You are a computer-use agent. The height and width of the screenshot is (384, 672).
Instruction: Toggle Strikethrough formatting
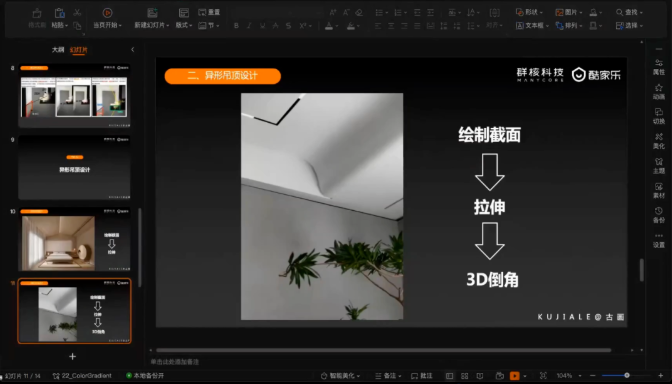point(276,26)
